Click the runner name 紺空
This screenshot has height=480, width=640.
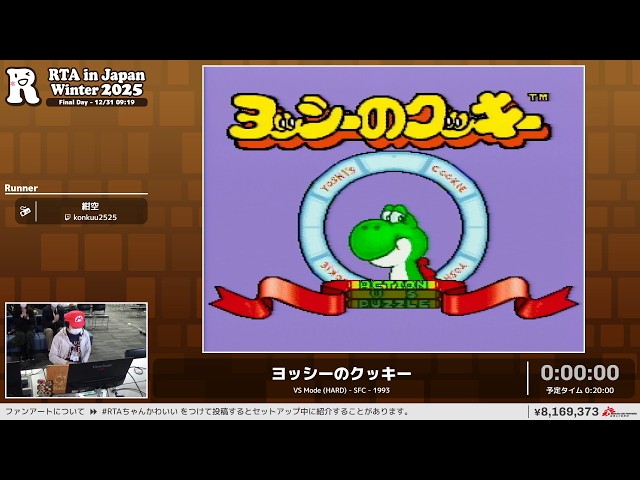[x=90, y=207]
